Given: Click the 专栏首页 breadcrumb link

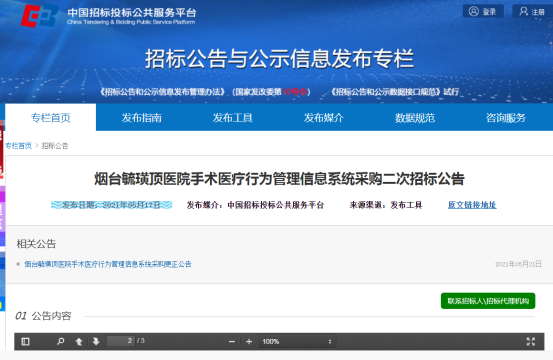Looking at the screenshot, I should pos(18,146).
